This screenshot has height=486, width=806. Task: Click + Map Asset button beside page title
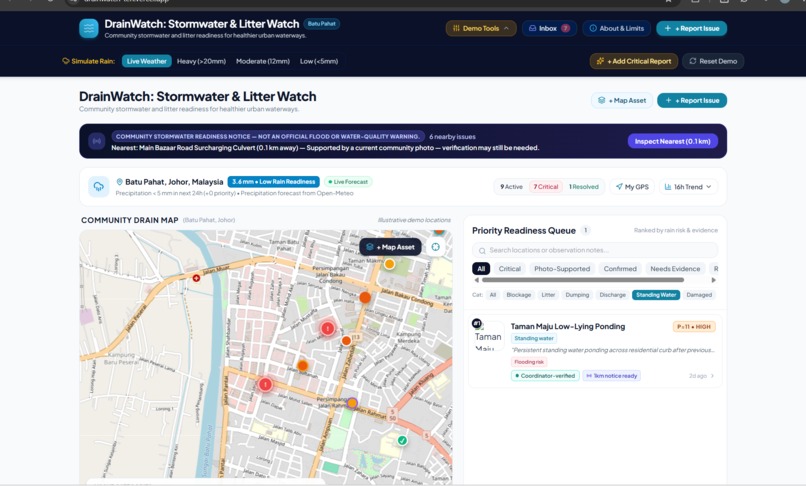point(622,100)
